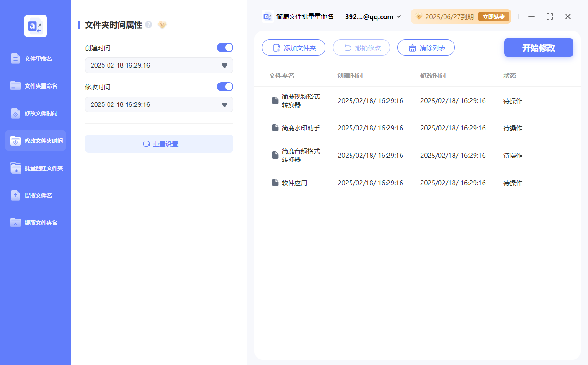The height and width of the screenshot is (365, 588).
Task: Click the help question mark icon
Action: pyautogui.click(x=149, y=25)
